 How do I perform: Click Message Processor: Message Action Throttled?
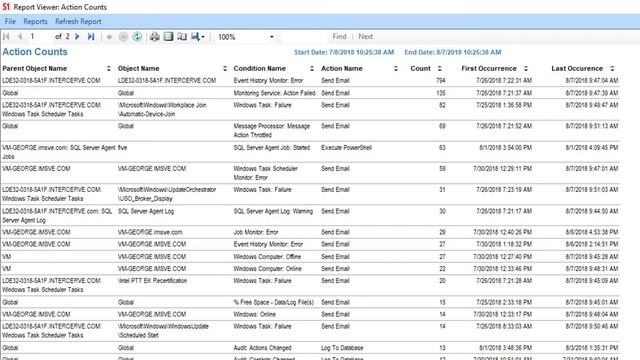pos(271,131)
